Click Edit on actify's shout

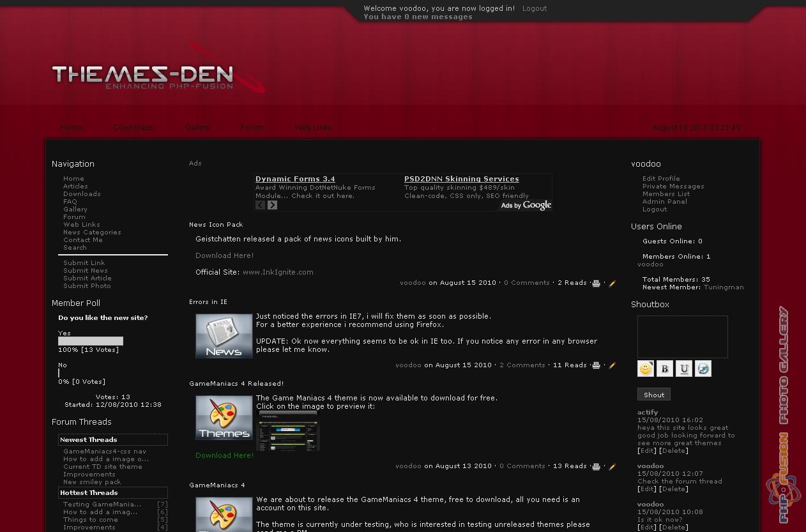click(647, 451)
